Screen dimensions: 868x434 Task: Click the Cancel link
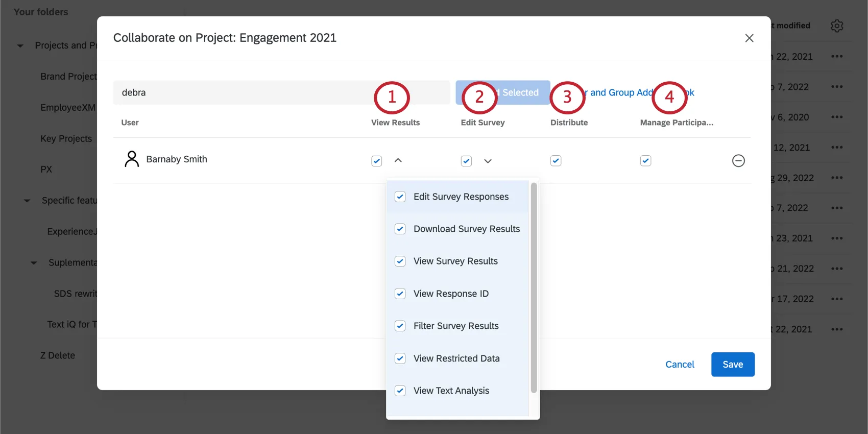tap(680, 365)
